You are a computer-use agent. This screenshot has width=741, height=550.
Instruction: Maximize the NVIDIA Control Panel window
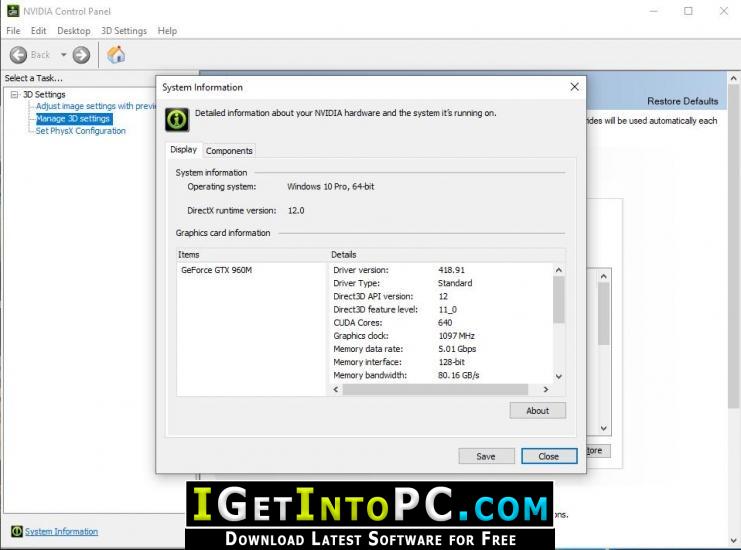[688, 11]
